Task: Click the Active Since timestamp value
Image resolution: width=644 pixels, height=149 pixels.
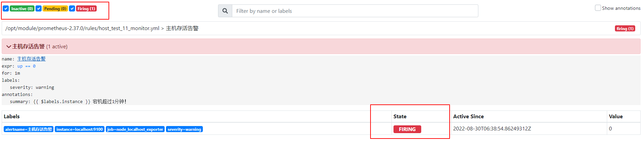Action: click(x=492, y=129)
